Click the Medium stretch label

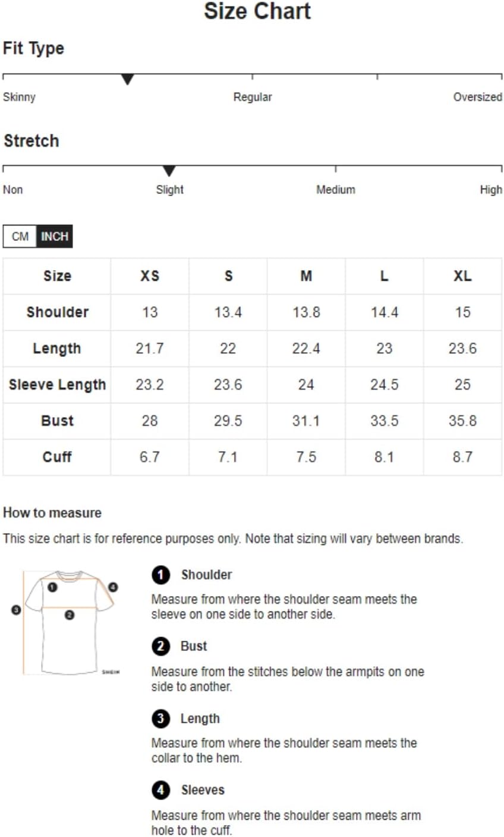[x=336, y=190]
